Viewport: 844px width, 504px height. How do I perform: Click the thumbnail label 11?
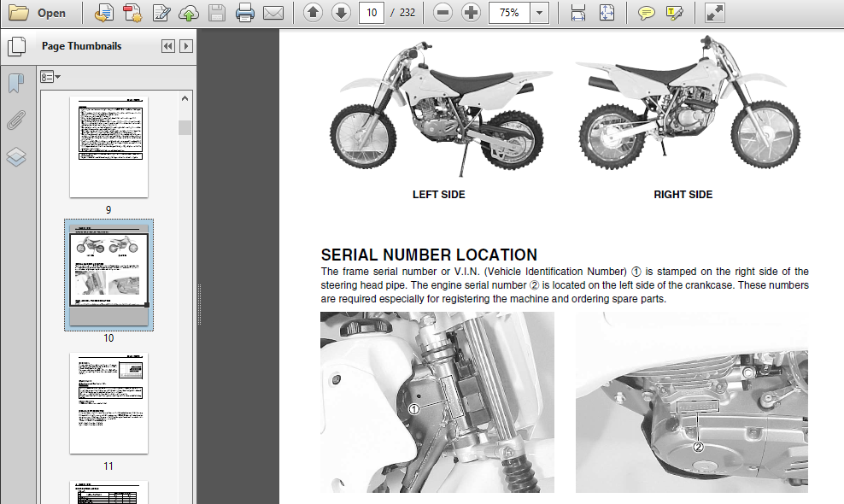tap(108, 466)
